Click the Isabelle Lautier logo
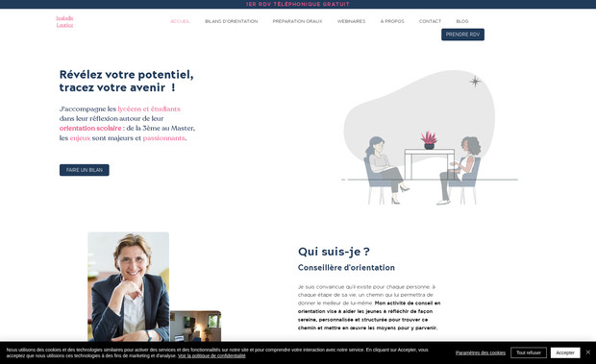The height and width of the screenshot is (364, 596). pos(64,22)
